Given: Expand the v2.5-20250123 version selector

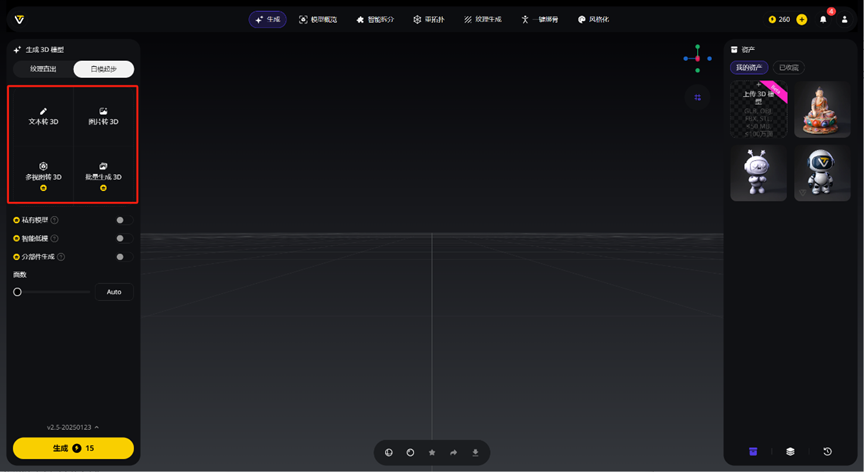Looking at the screenshot, I should (73, 427).
